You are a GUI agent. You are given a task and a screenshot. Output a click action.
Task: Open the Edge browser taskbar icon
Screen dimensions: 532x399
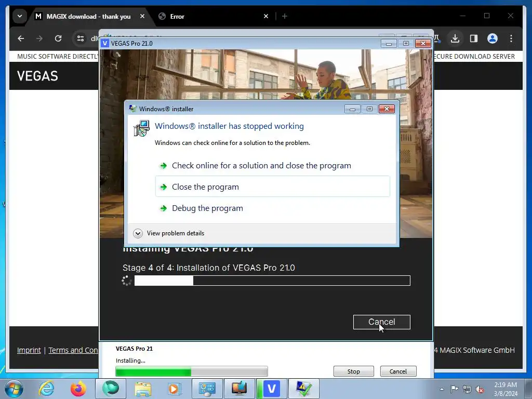tap(111, 389)
